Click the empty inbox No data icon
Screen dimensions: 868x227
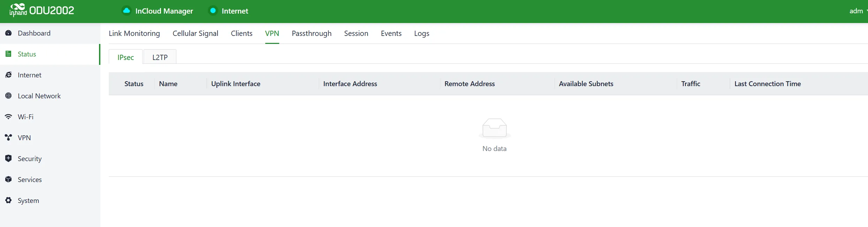[494, 128]
